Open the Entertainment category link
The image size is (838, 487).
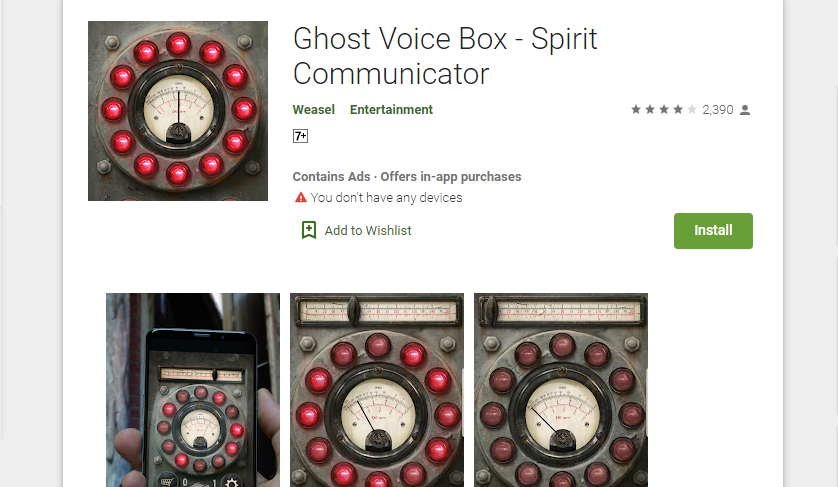point(391,110)
